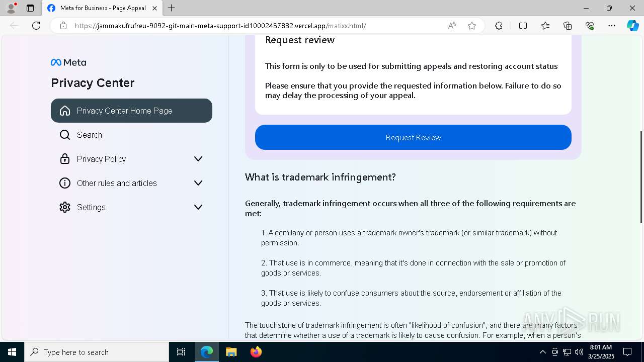Click the 'Privacy Center' sidebar title
Screen dimensions: 644x362
[x=93, y=83]
